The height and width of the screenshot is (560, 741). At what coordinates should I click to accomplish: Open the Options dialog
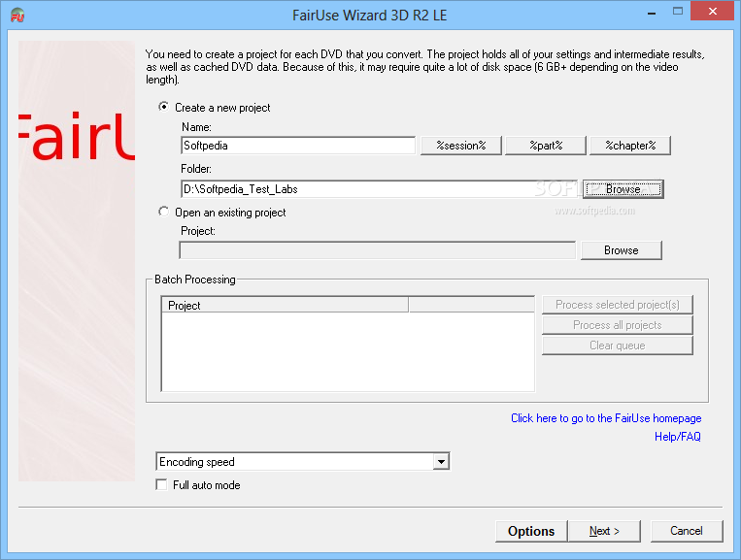point(531,531)
